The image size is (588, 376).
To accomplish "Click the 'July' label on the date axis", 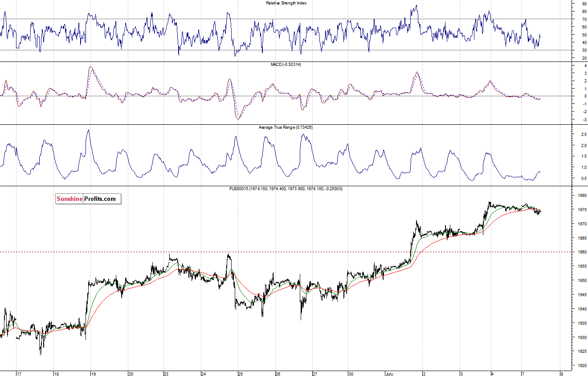I will 388,373.
